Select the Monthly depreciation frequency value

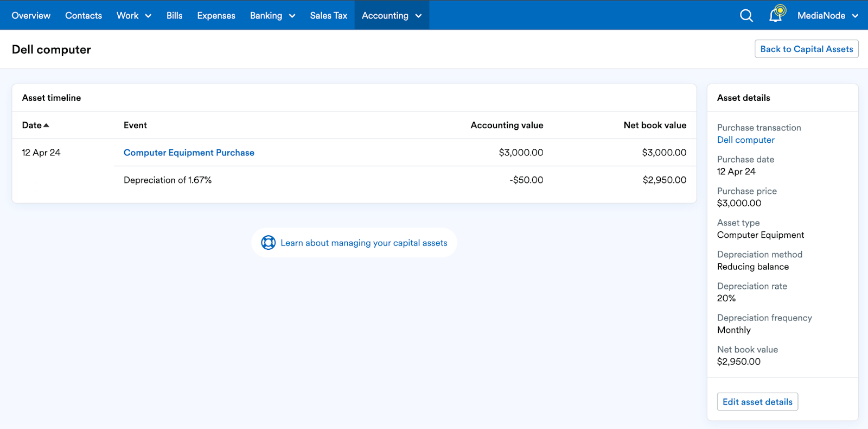click(734, 330)
